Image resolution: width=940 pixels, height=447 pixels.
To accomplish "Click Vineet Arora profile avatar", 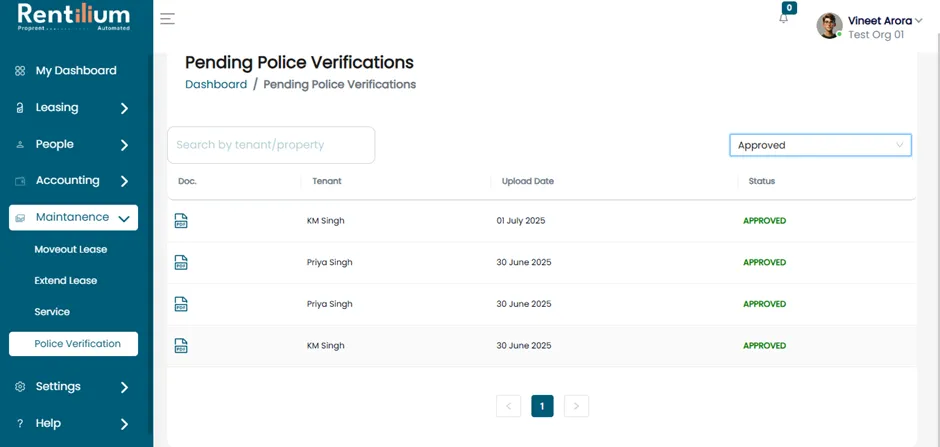I will [830, 26].
